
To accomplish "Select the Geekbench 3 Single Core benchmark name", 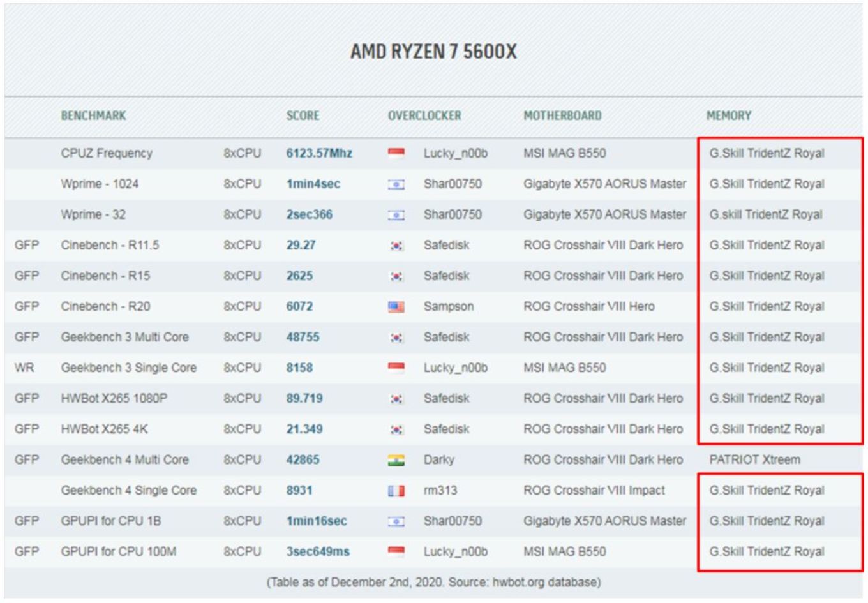I will (x=129, y=368).
